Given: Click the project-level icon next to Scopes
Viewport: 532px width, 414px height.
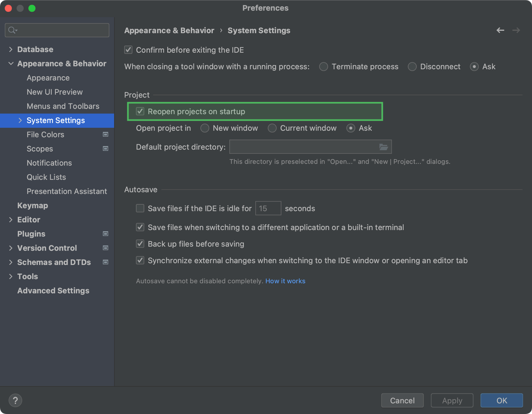Looking at the screenshot, I should pyautogui.click(x=105, y=149).
